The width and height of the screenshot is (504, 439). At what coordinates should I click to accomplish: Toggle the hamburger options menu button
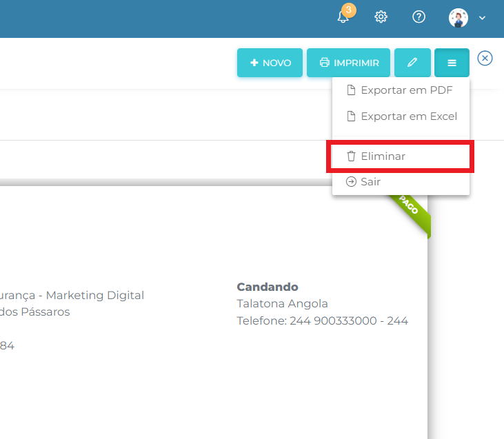(452, 63)
